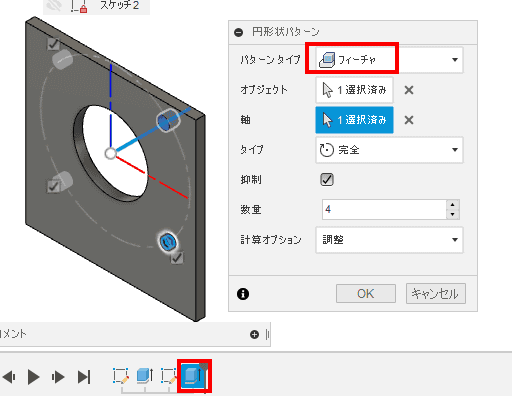Select first extrude feature in timeline
The width and height of the screenshot is (512, 396).
(x=145, y=376)
